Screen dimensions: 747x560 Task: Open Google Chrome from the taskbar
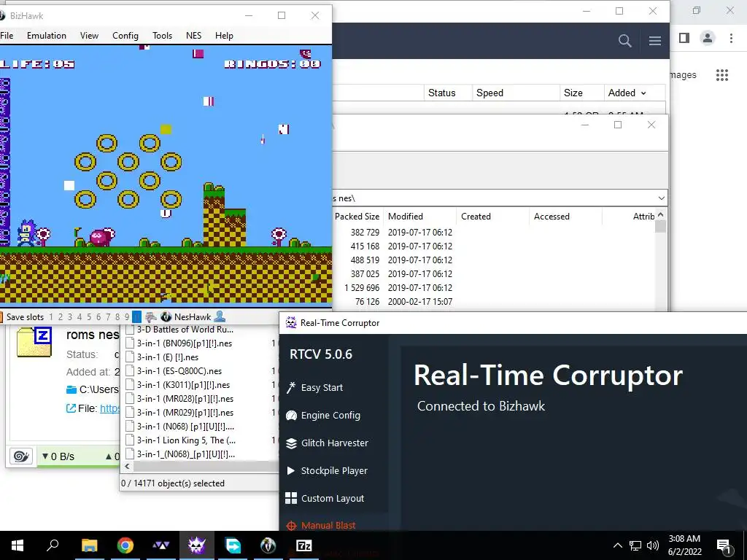click(x=125, y=545)
